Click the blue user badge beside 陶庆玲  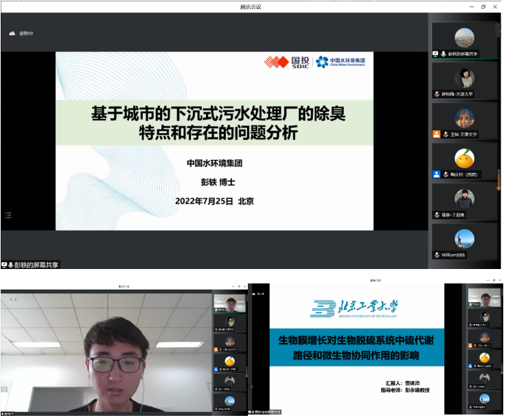tap(437, 174)
